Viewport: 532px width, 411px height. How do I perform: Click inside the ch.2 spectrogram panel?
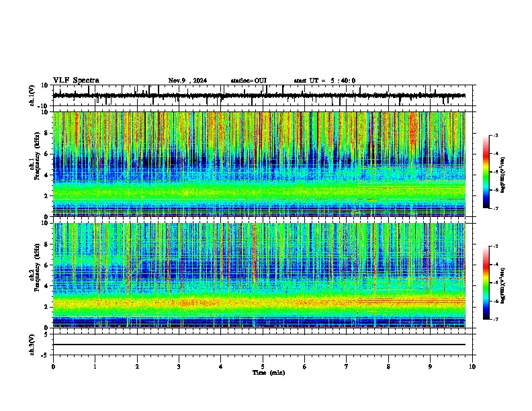(259, 275)
